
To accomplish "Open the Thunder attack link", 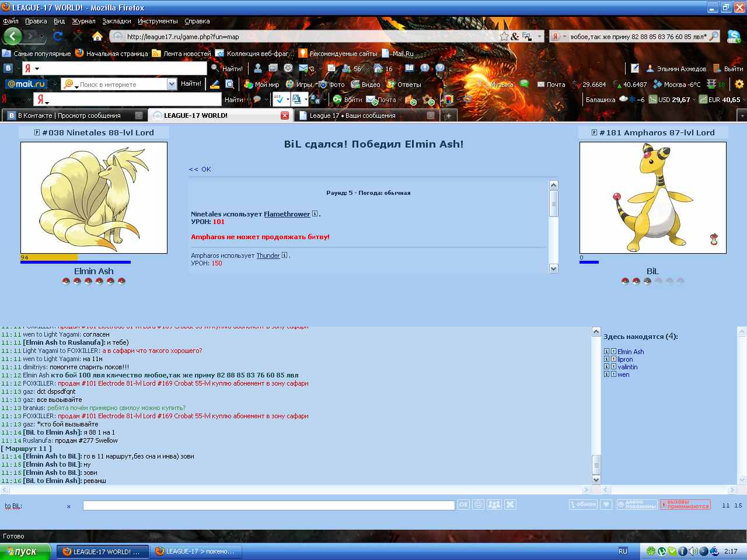I will coord(268,256).
